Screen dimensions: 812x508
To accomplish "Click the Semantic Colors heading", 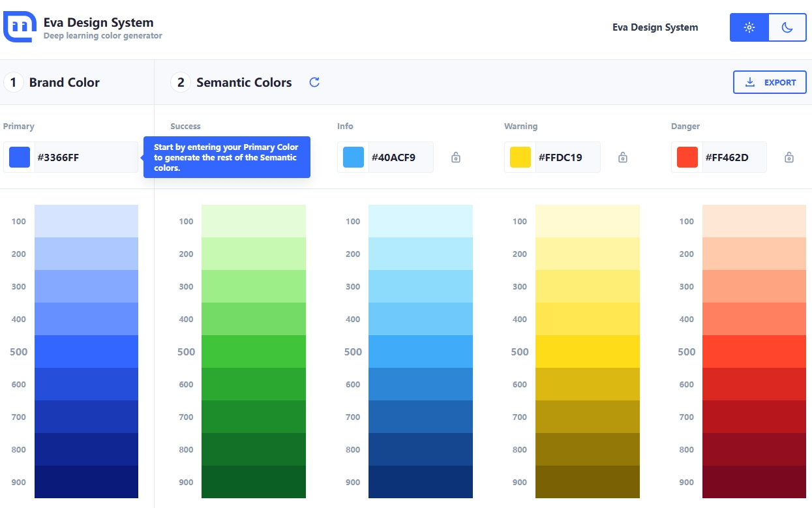I will pos(244,82).
